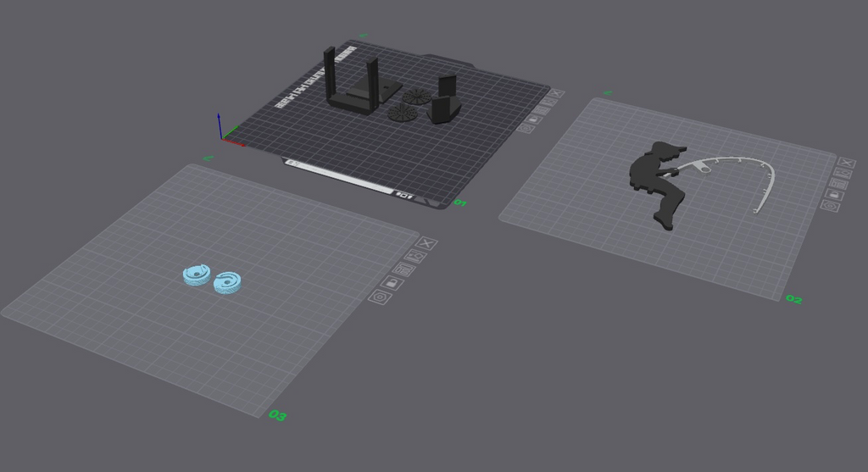Toggle the lock on plate 02
Image resolution: width=868 pixels, height=472 pixels.
(x=834, y=195)
